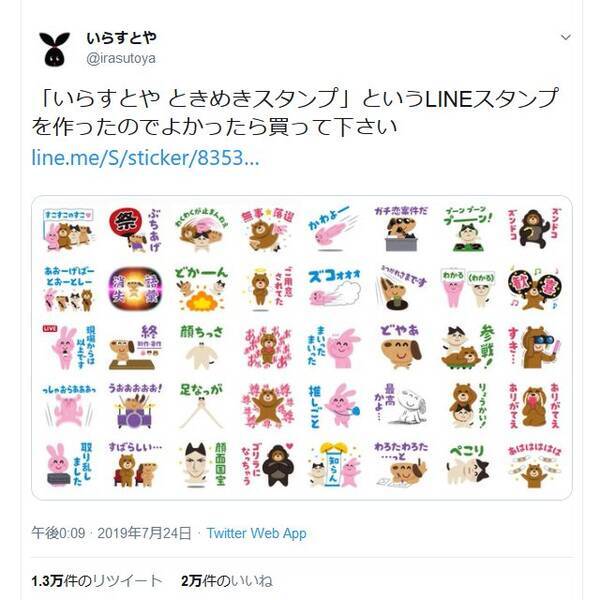Open the attached sticker sheet image
Viewport: 600px width, 600px height.
point(302,347)
